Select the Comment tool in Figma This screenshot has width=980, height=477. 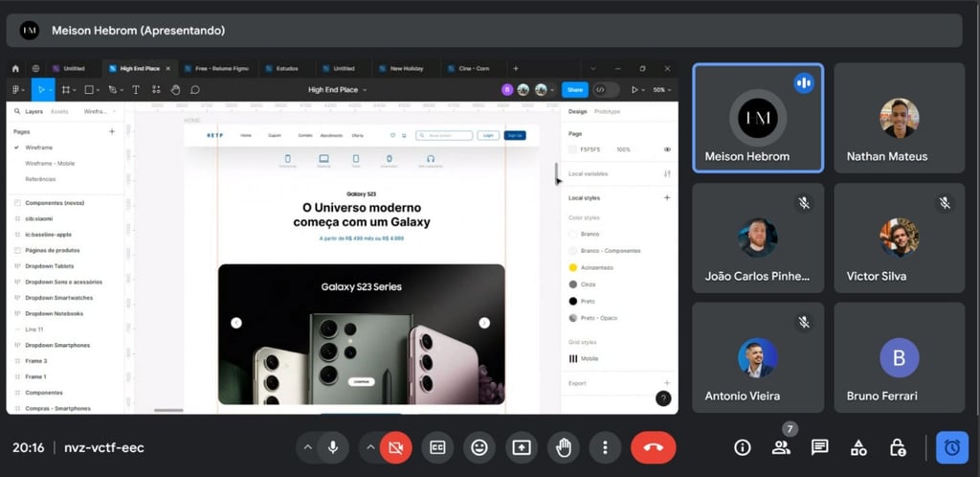pos(195,90)
